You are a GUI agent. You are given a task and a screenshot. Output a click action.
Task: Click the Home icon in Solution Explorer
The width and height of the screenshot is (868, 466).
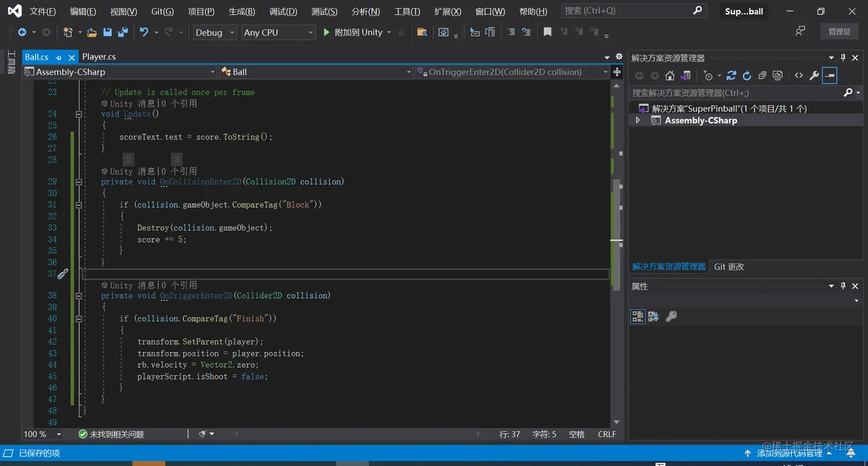click(x=669, y=76)
